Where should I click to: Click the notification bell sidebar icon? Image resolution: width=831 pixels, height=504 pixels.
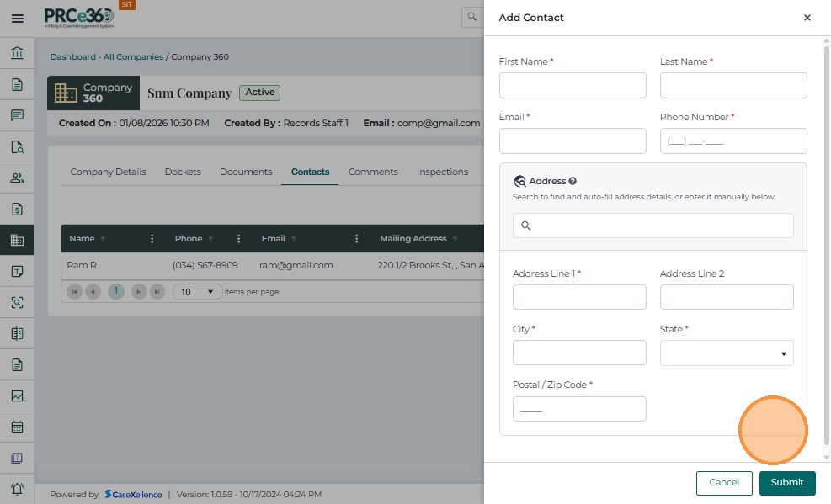tap(17, 490)
